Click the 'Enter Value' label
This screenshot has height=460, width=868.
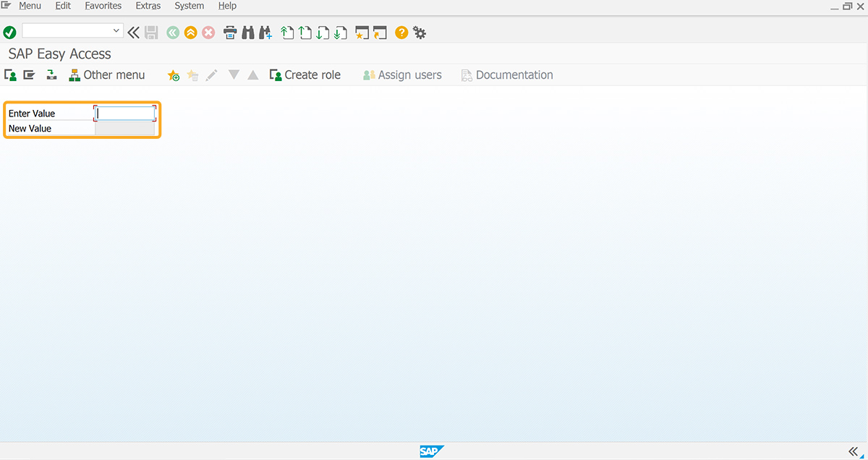point(32,114)
